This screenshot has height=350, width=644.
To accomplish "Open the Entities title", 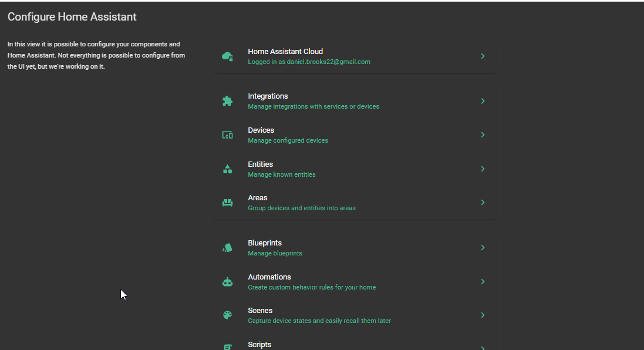I will [x=260, y=164].
